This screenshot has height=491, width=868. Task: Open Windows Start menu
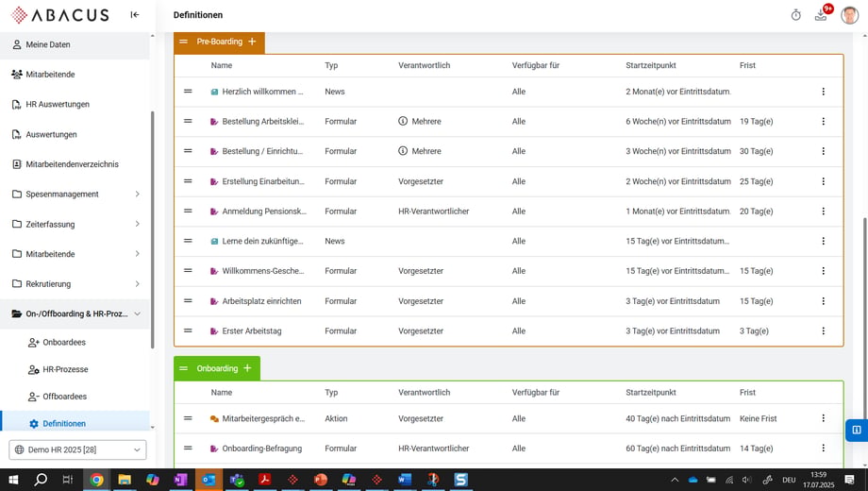(13, 480)
